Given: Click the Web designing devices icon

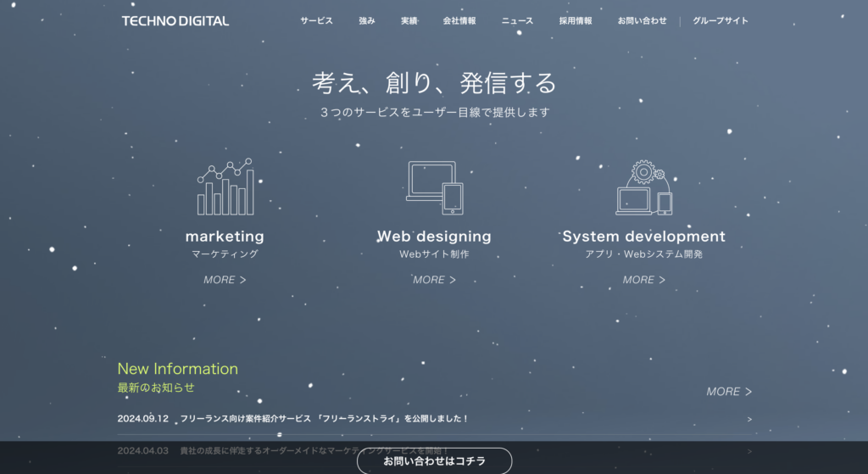Looking at the screenshot, I should point(434,187).
